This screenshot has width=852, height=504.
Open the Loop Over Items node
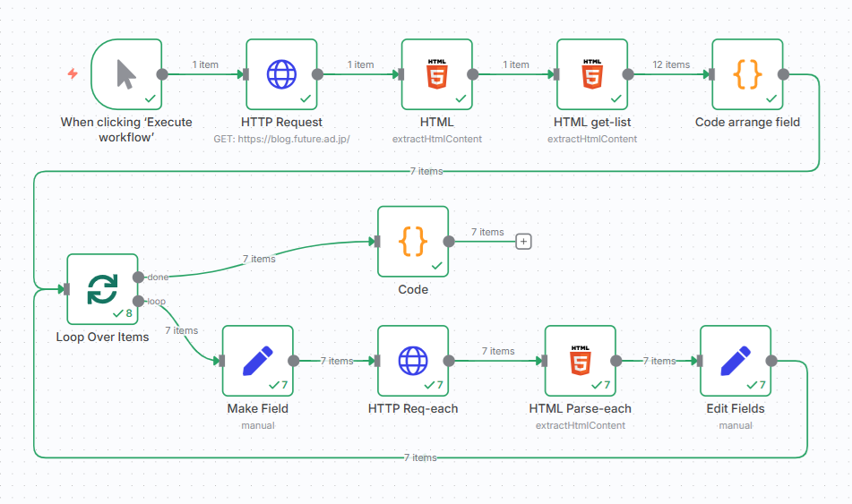tap(102, 288)
